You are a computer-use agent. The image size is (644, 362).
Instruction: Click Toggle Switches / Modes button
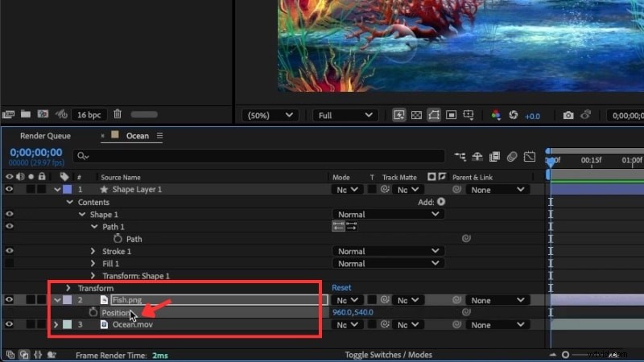click(389, 355)
